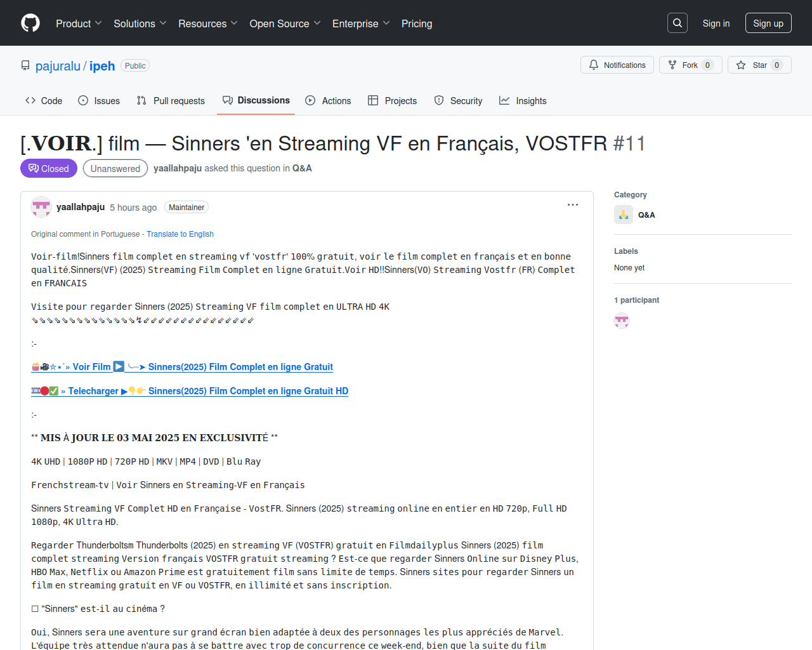Click the fork count badge
This screenshot has width=812, height=650.
[x=708, y=65]
